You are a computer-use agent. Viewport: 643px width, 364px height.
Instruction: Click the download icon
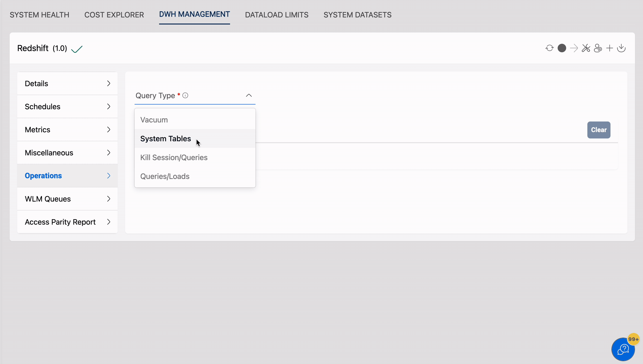(621, 48)
